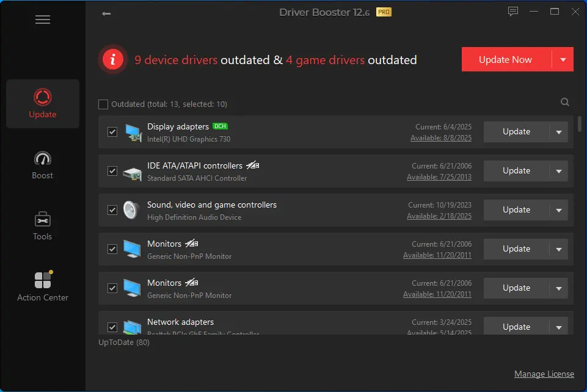The width and height of the screenshot is (587, 392).
Task: Click the speaker icon for Sound controllers
Action: pyautogui.click(x=131, y=210)
